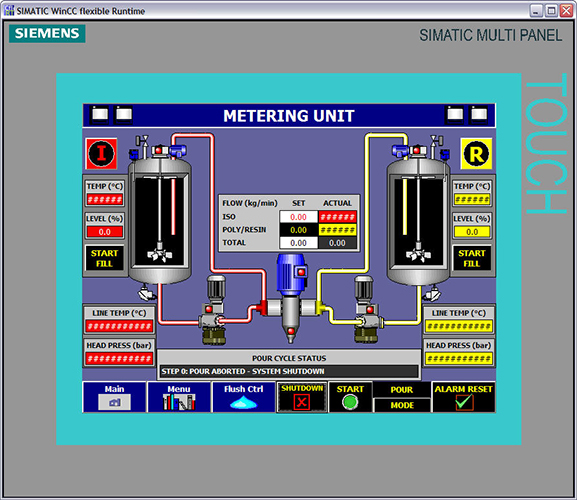Click START FILL for resin tank
The image size is (577, 500).
[472, 258]
